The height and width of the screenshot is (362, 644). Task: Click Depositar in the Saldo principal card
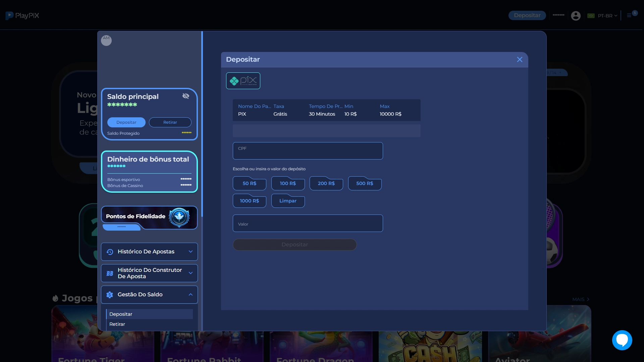126,122
